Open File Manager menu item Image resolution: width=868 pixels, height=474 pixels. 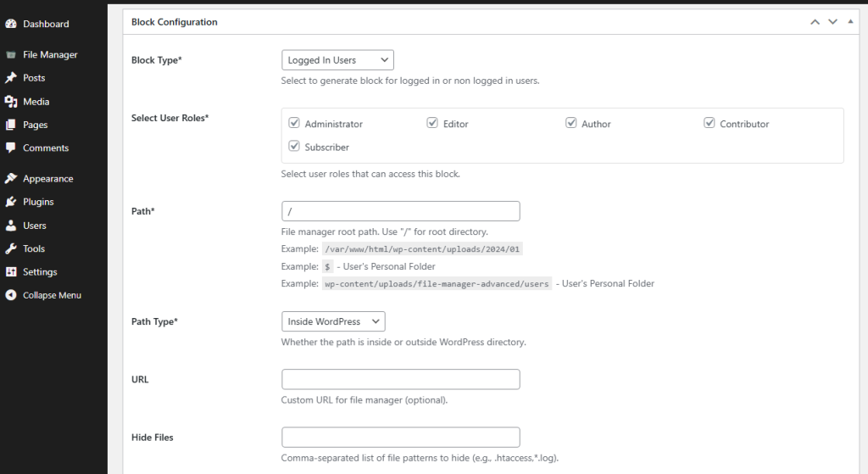point(50,55)
